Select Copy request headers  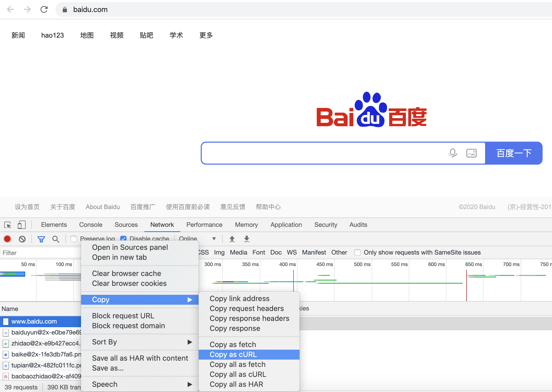click(x=249, y=309)
